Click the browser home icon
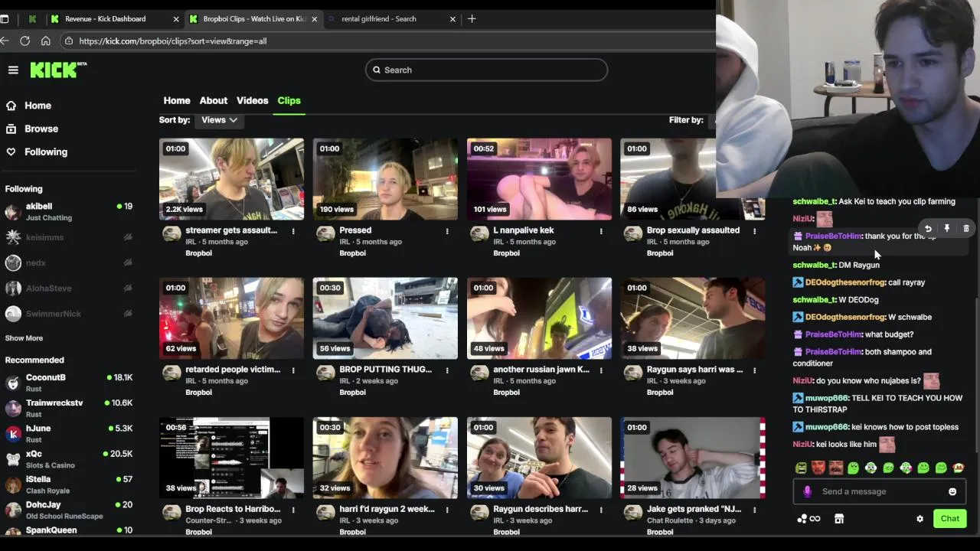This screenshot has height=551, width=980. (x=45, y=41)
